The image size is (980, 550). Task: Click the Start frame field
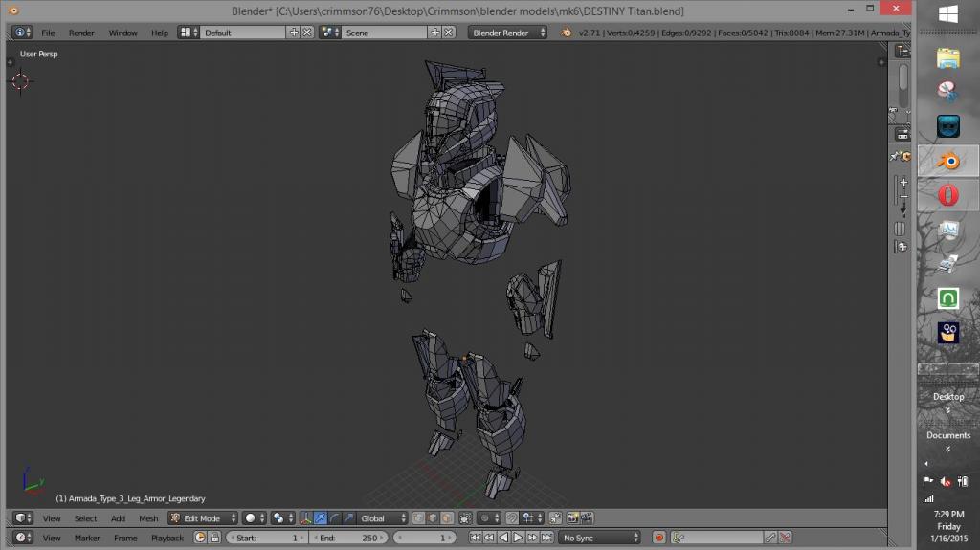(266, 538)
